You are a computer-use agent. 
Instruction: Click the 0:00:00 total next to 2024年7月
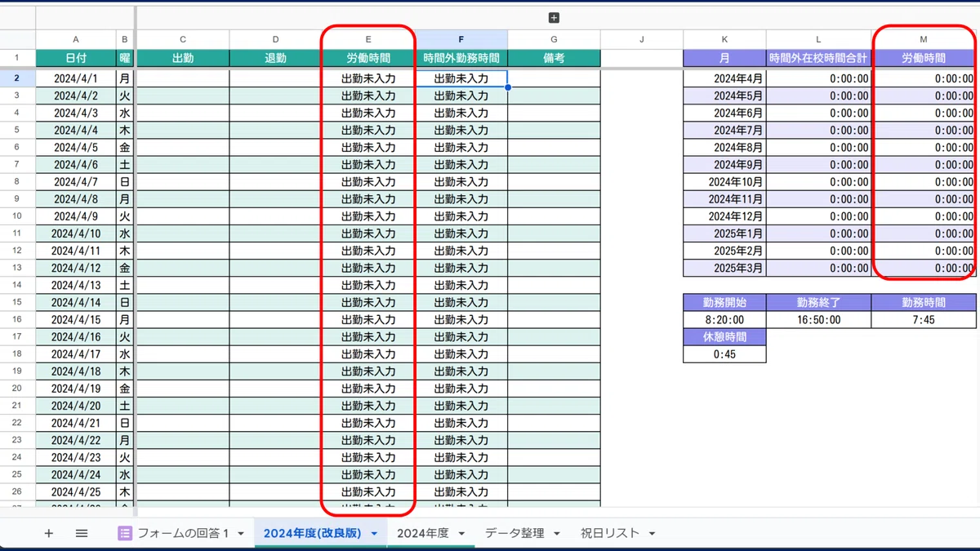819,131
